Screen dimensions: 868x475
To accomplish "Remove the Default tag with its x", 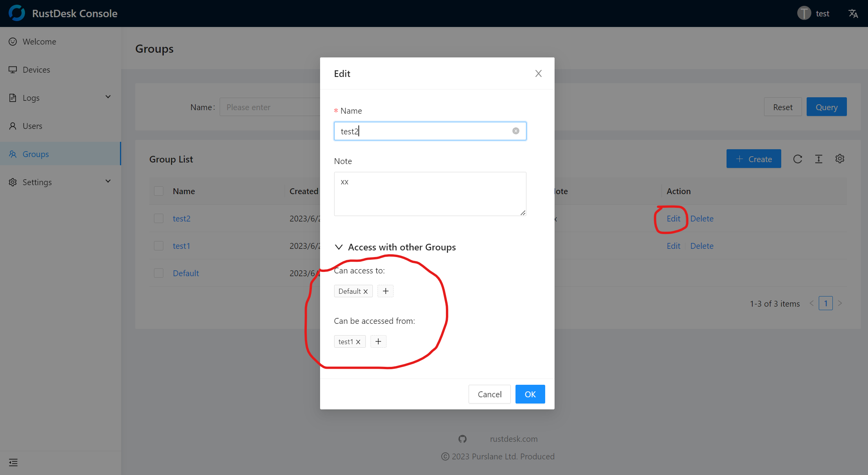I will (x=366, y=291).
